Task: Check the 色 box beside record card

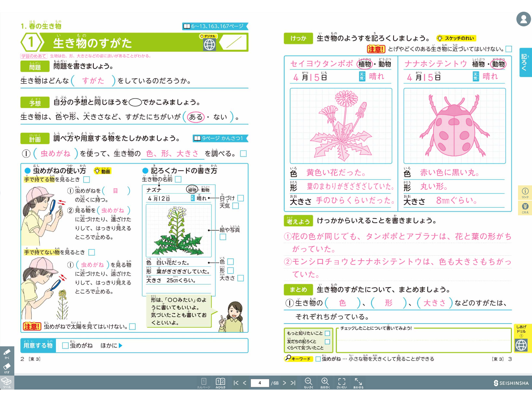Action: pos(231,261)
